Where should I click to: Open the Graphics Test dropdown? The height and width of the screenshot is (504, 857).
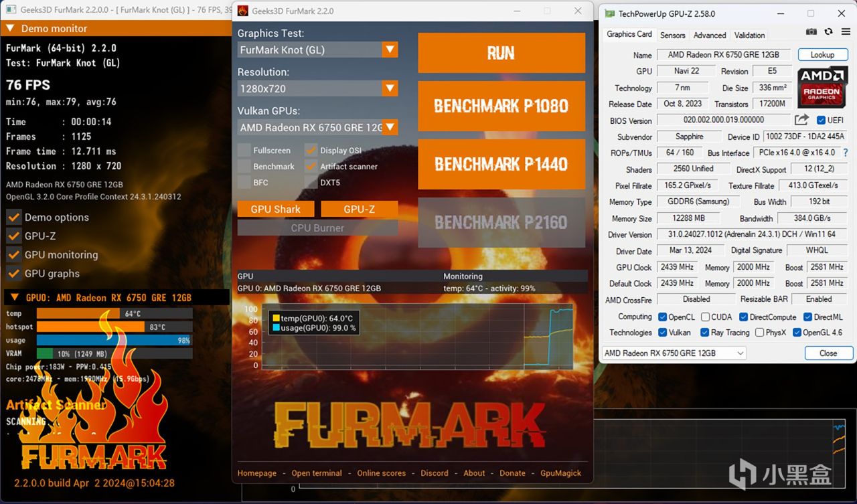(390, 50)
